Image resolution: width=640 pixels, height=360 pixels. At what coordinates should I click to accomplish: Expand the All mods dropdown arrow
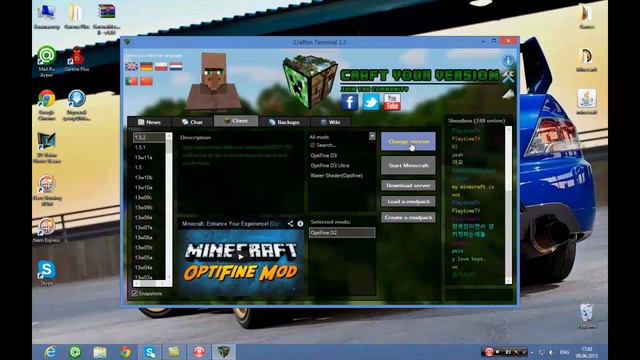tap(372, 136)
